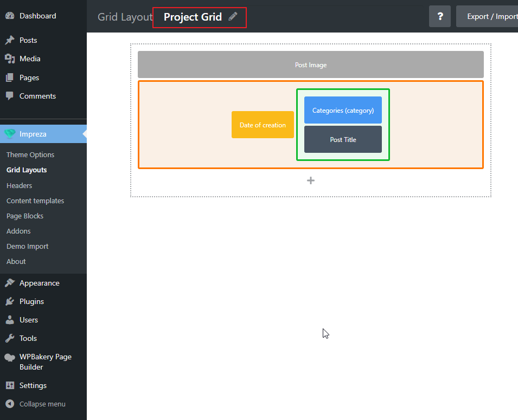Open Headers submenu link
The height and width of the screenshot is (420, 518).
point(19,185)
